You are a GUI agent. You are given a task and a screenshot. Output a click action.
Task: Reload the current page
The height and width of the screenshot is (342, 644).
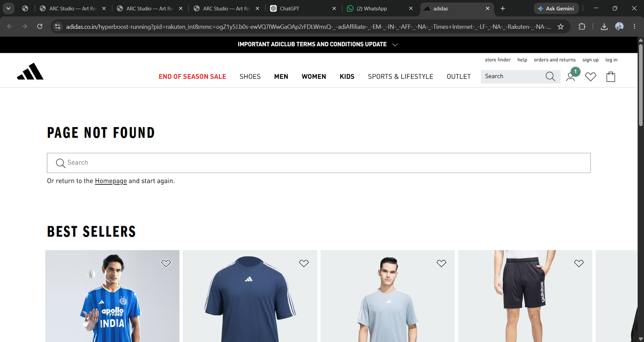(39, 27)
